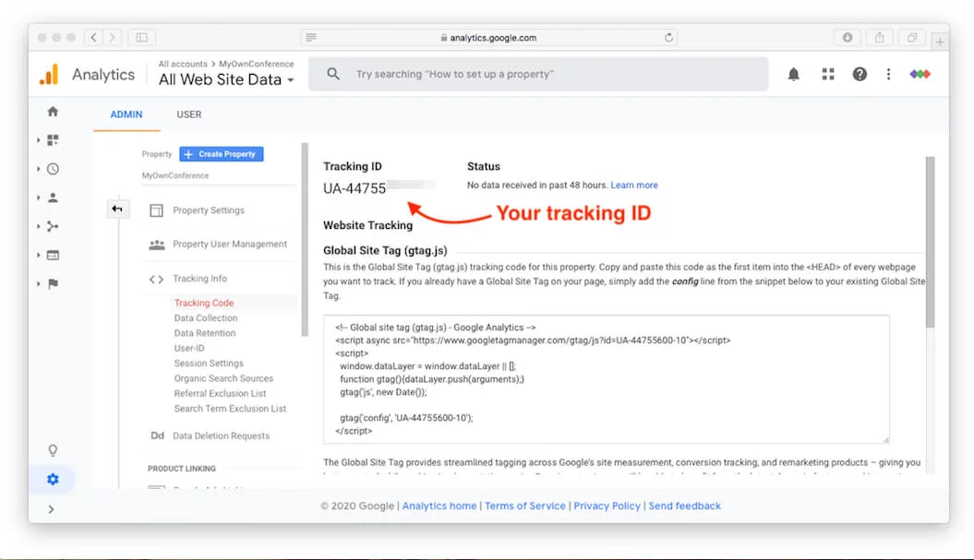Open Analytics Intelligence insights lightbulb
Image resolution: width=974 pixels, height=560 pixels.
(x=53, y=449)
